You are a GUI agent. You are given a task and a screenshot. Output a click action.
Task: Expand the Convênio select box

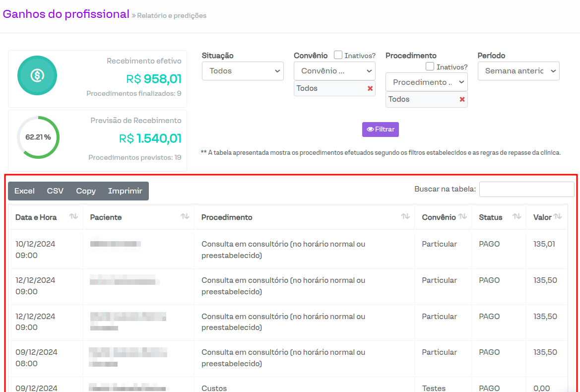click(x=334, y=71)
